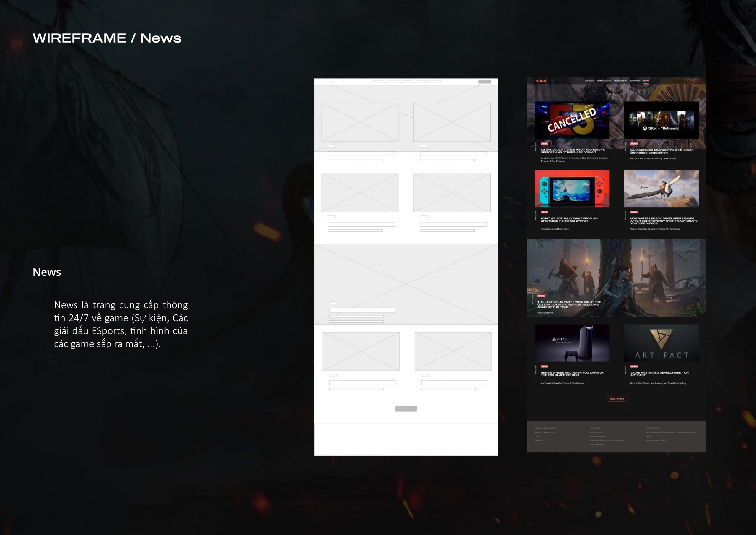This screenshot has width=756, height=535.
Task: Click the dark grey header button in wireframe
Action: tap(484, 82)
